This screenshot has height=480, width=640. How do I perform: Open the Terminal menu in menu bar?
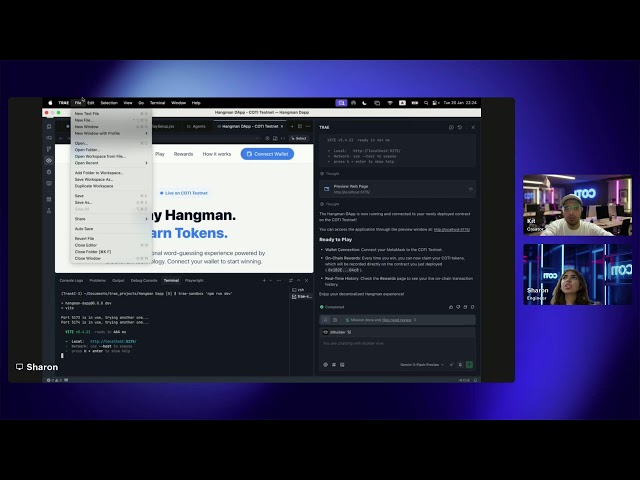click(x=157, y=103)
